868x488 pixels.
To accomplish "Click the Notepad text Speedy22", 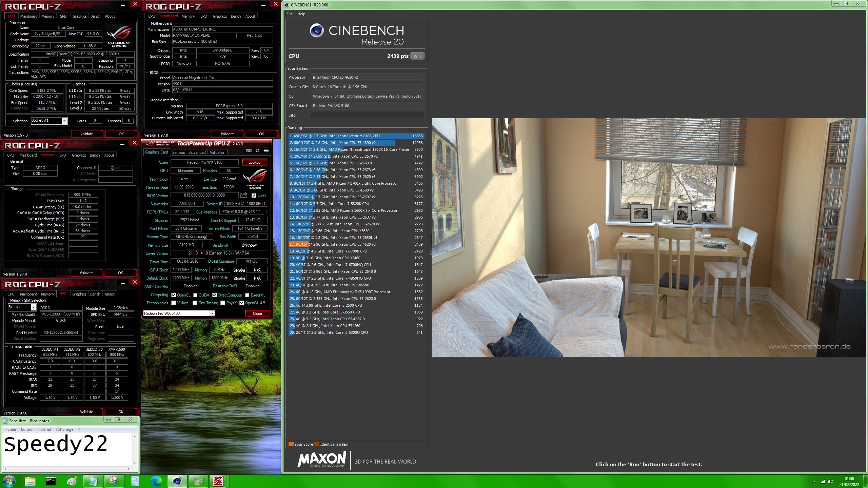I will tap(56, 444).
